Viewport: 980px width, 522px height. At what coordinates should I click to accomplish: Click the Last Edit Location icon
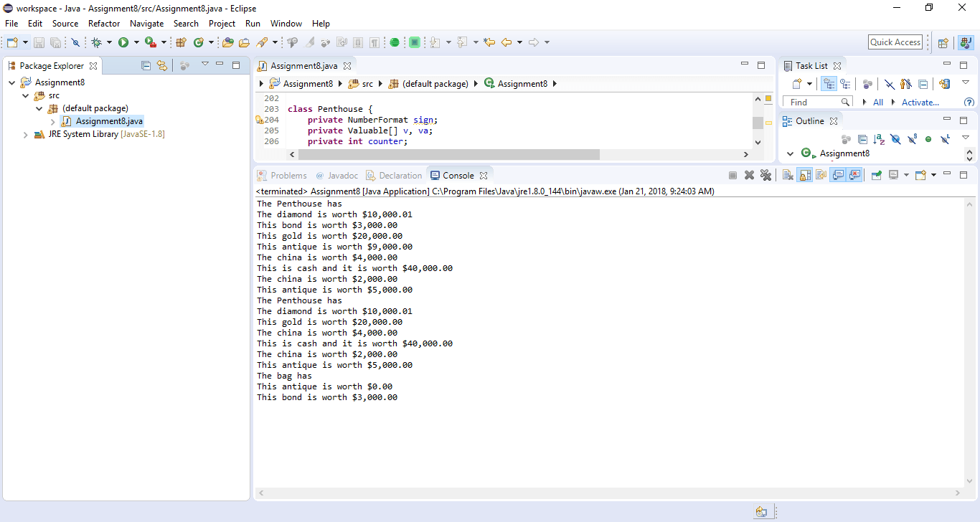(x=489, y=42)
